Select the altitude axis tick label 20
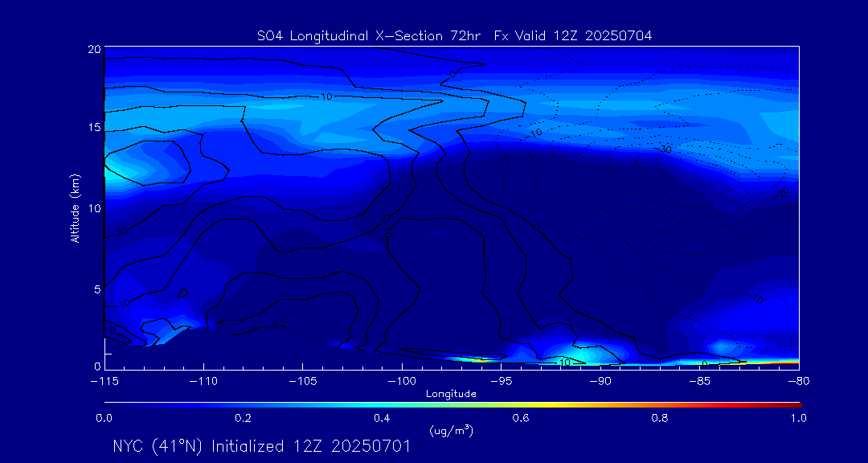 [93, 49]
